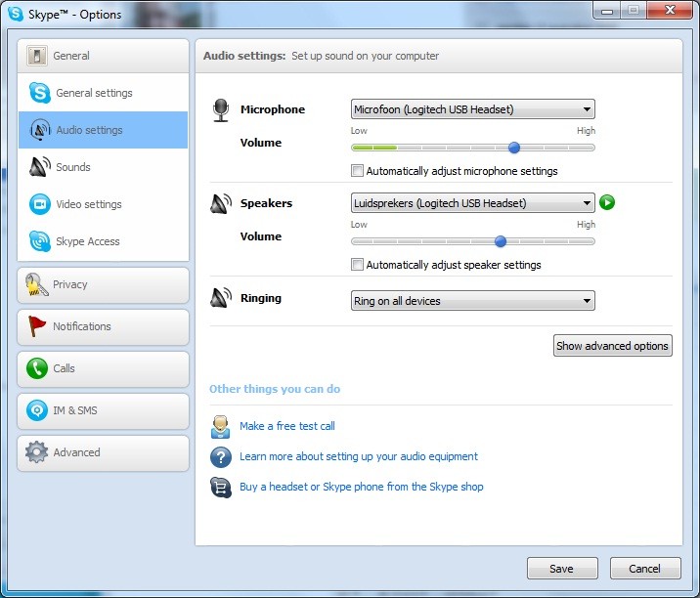
Task: Open the Privacy section
Action: click(103, 285)
